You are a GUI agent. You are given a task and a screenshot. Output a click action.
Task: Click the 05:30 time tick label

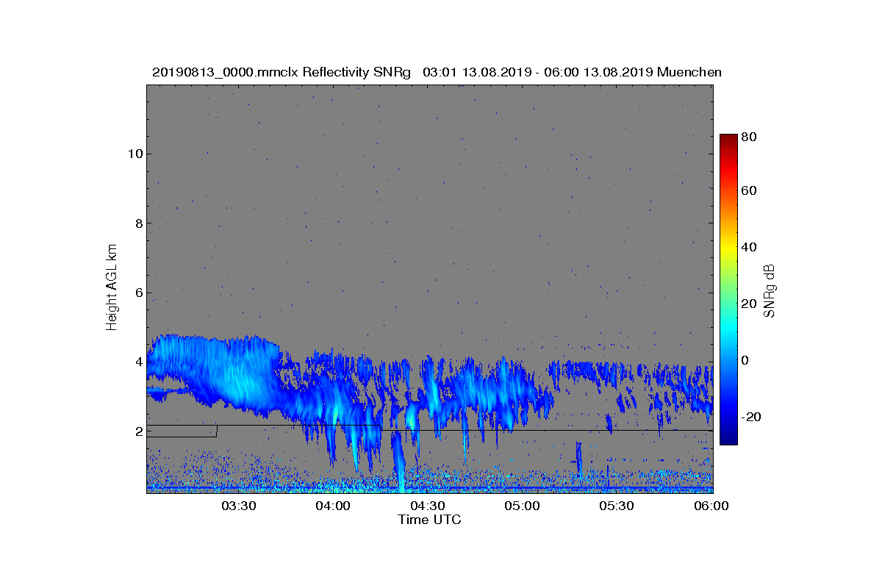(x=617, y=506)
